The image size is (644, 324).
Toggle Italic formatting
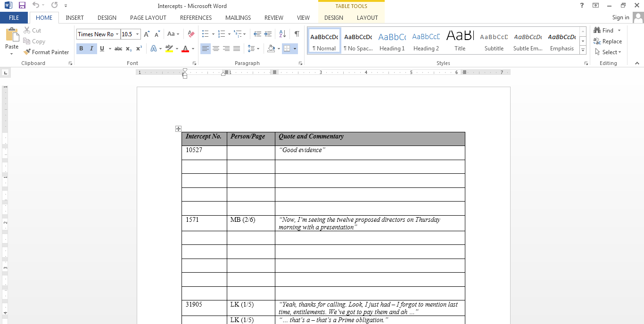coord(91,49)
